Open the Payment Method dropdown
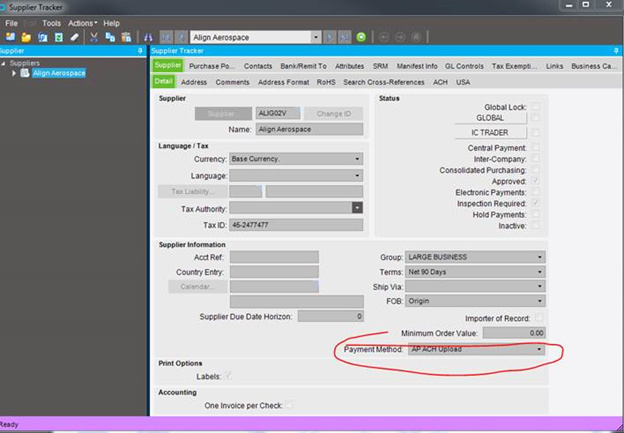Viewport: 624px width, 433px height. coord(540,349)
